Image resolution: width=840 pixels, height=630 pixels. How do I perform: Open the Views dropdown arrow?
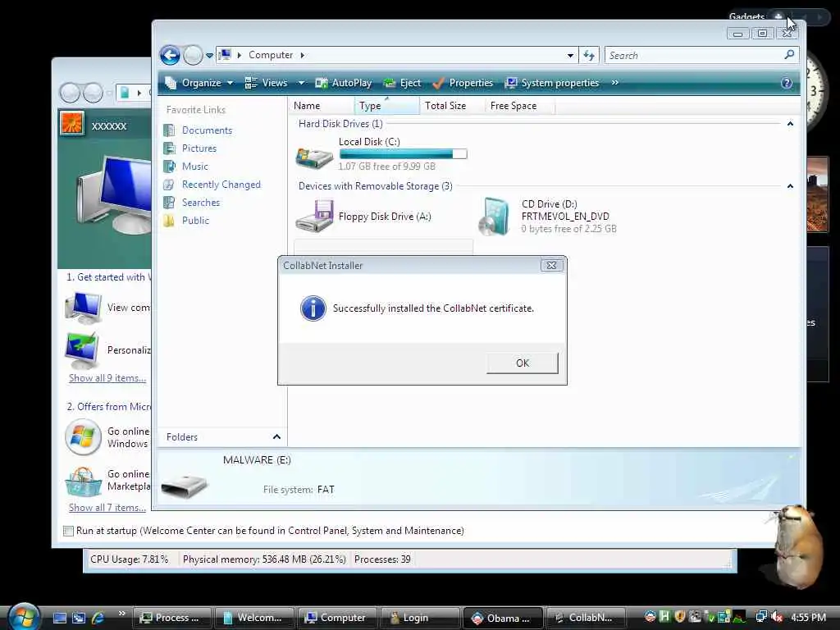pyautogui.click(x=300, y=83)
